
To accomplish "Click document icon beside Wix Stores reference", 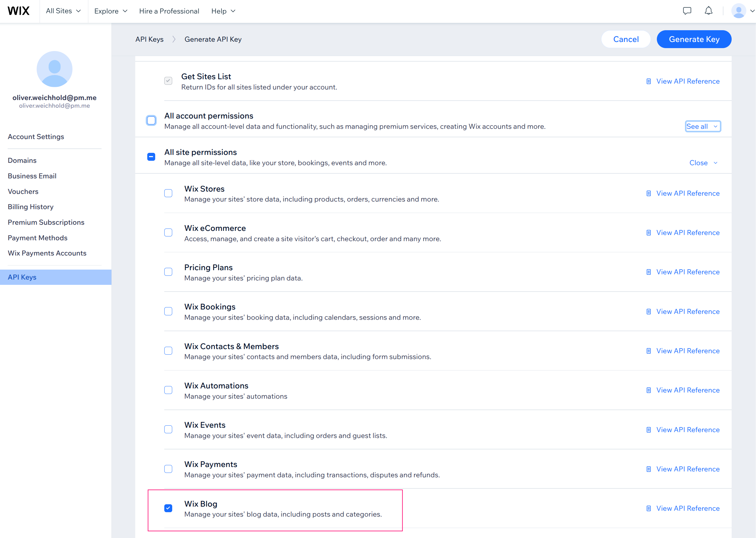I will pos(648,193).
